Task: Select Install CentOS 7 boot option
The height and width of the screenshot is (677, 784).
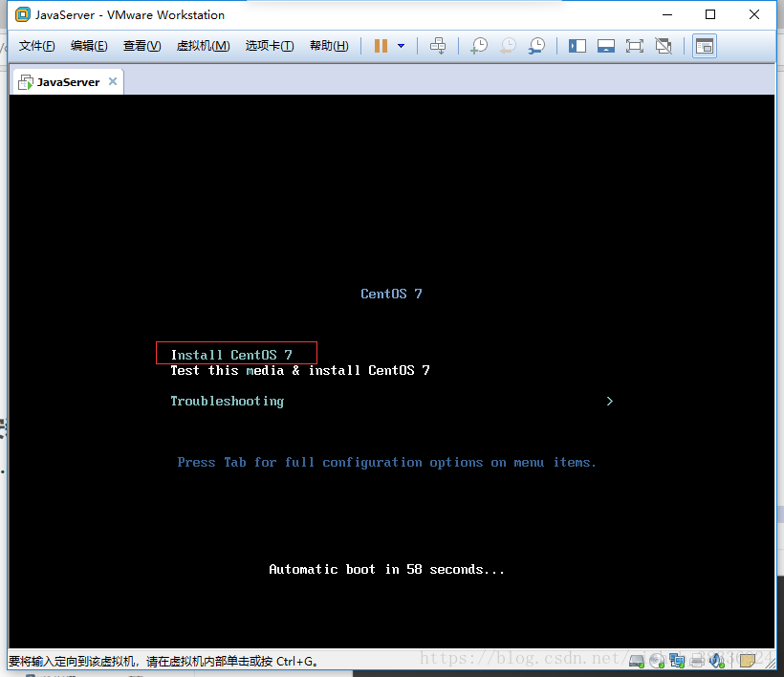Action: tap(231, 355)
